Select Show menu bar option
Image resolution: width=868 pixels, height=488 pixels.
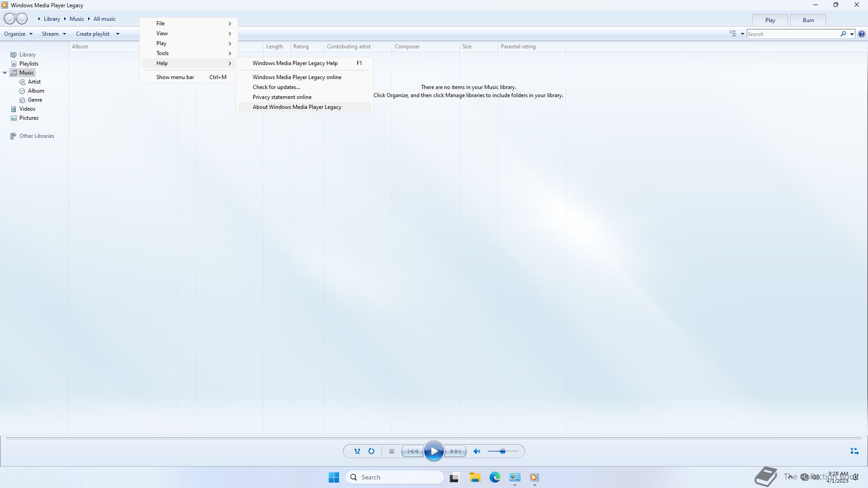[189, 77]
